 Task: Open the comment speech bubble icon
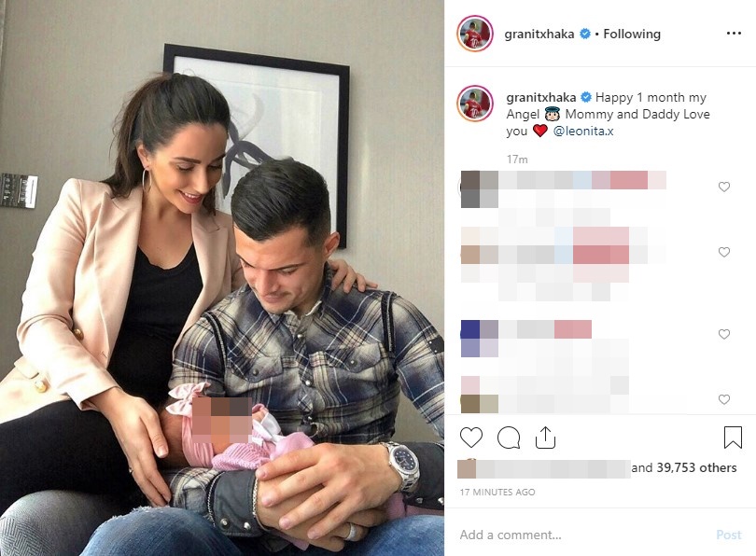point(509,438)
